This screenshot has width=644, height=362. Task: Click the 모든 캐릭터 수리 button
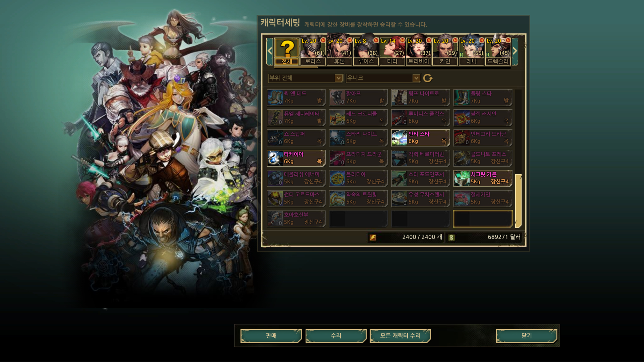pos(400,336)
